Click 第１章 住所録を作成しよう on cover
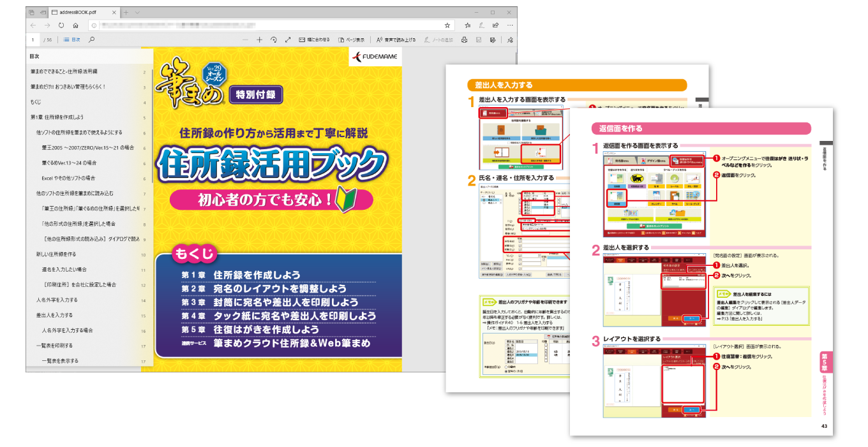This screenshot has width=868, height=447. click(x=240, y=275)
